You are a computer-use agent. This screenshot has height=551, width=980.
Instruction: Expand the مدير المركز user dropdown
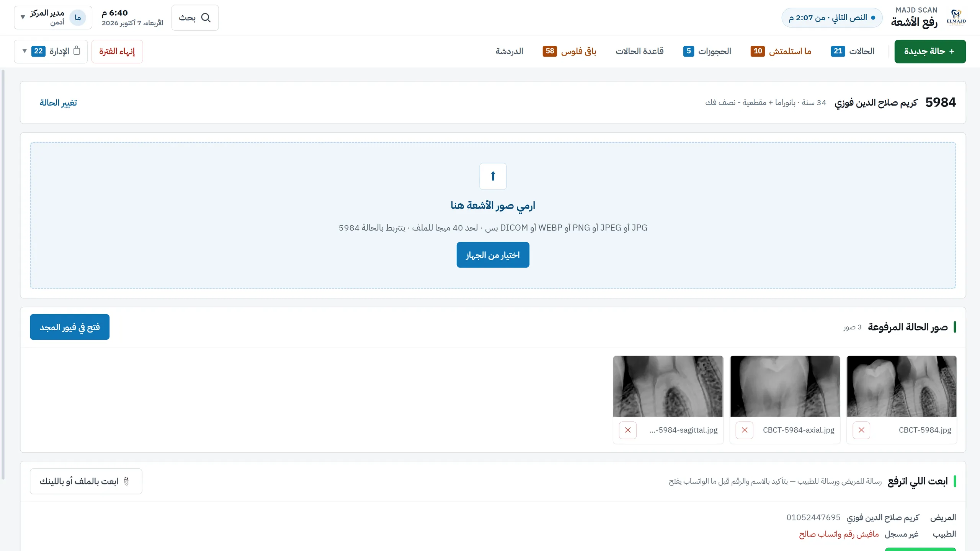53,18
